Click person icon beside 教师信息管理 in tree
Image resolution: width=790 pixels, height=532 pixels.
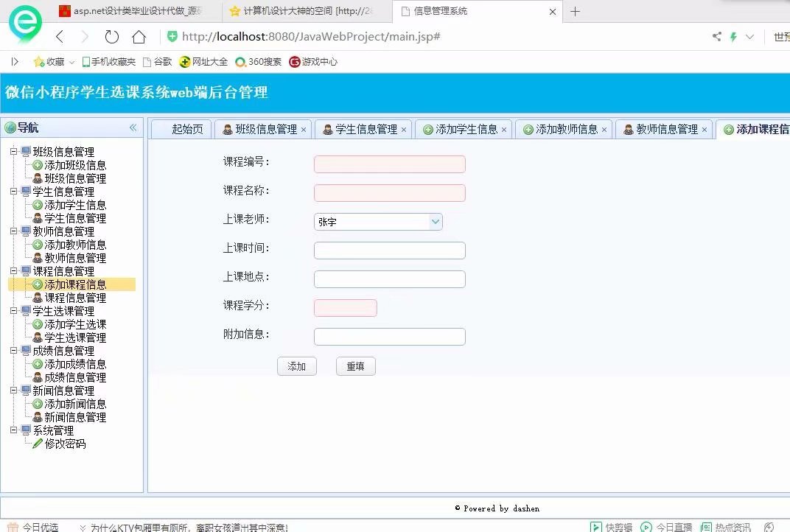(x=38, y=258)
